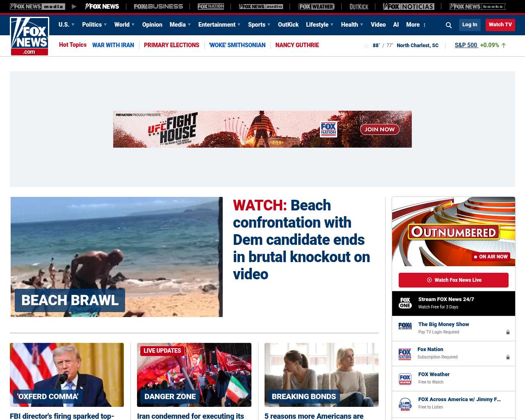Click the Fox Weather icon in sidebar list
Viewport: 525px width, 420px height.
coord(405,379)
